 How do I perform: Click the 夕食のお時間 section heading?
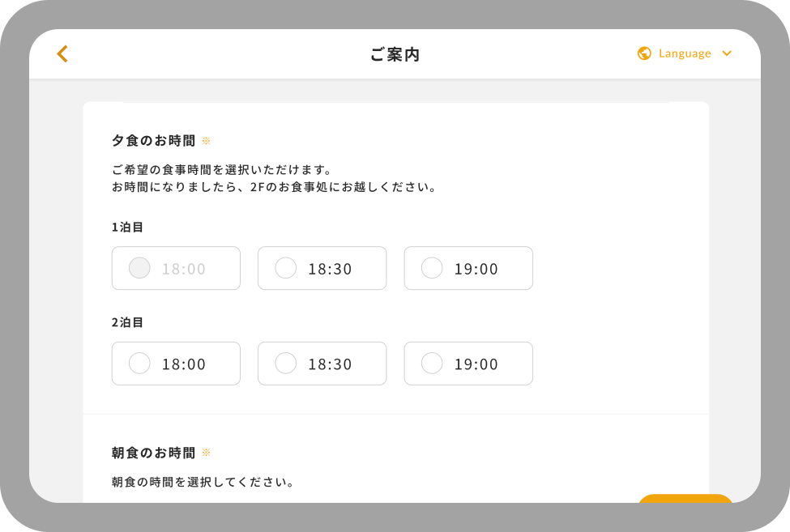(152, 139)
